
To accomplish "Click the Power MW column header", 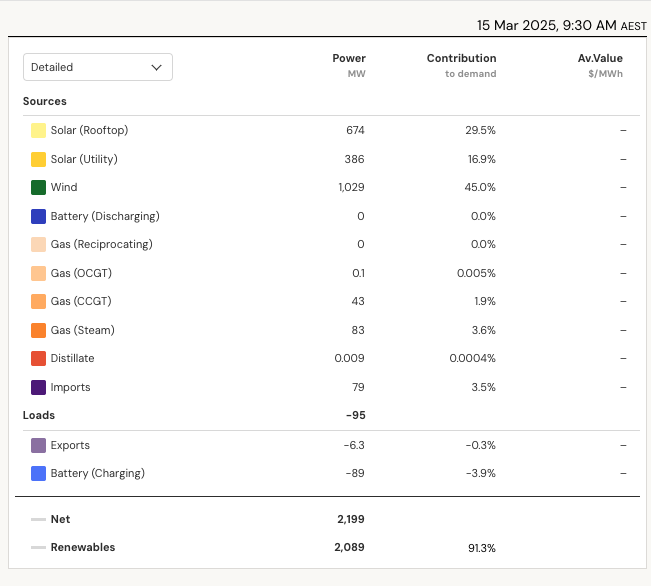I will pos(349,65).
